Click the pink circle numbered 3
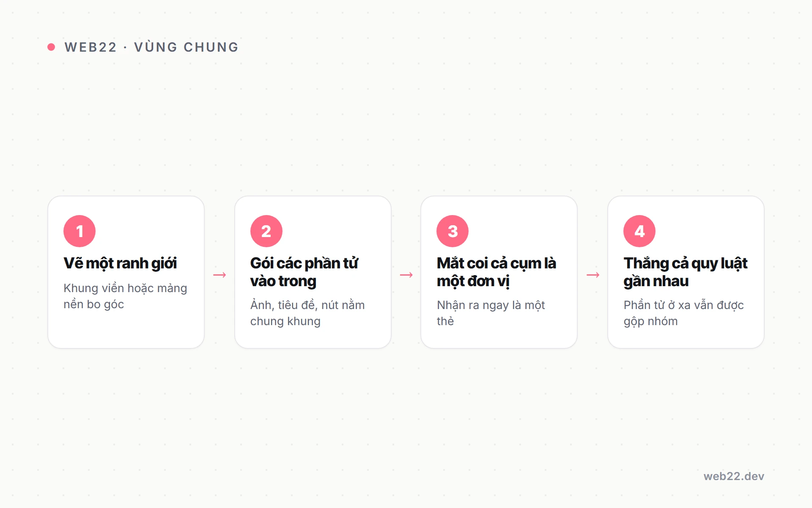Screen dimensions: 812x508 coord(453,231)
